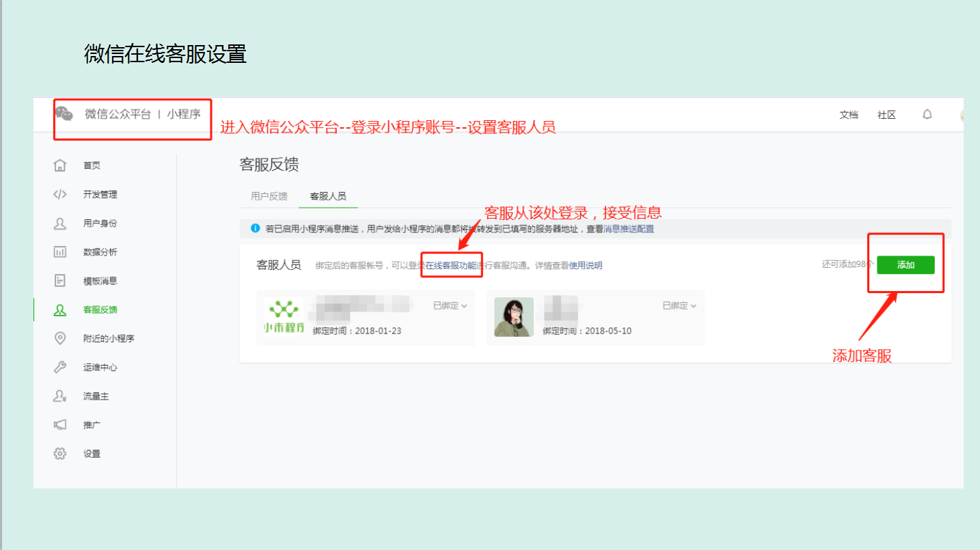Expand the second account's 已绑定 dropdown
Screen dimensions: 980x550
pos(679,306)
